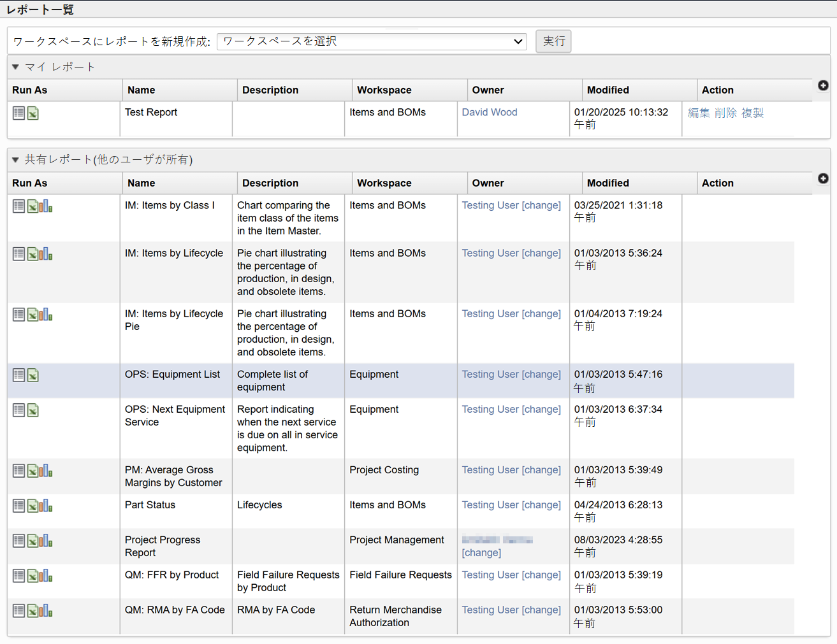
Task: Run QM: RMA by FA Code as table
Action: coord(19,611)
